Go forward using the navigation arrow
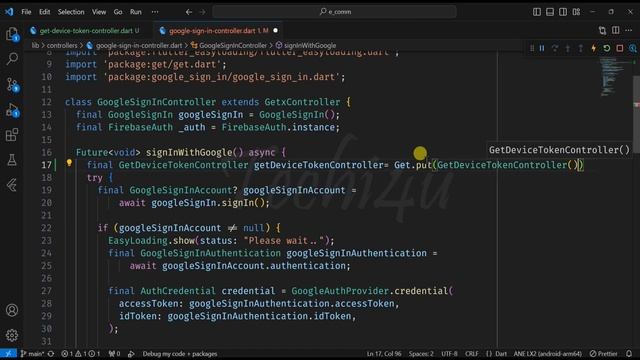Viewport: 640px width, 360px height. (202, 12)
